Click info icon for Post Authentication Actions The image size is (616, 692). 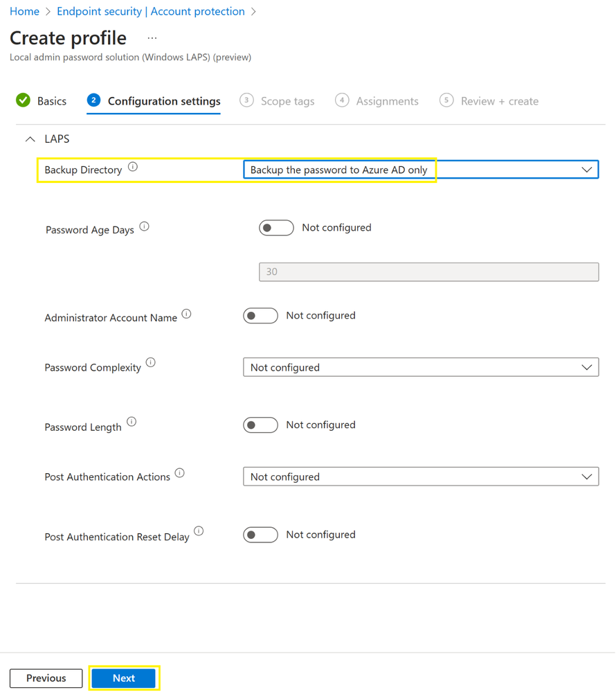click(x=180, y=473)
